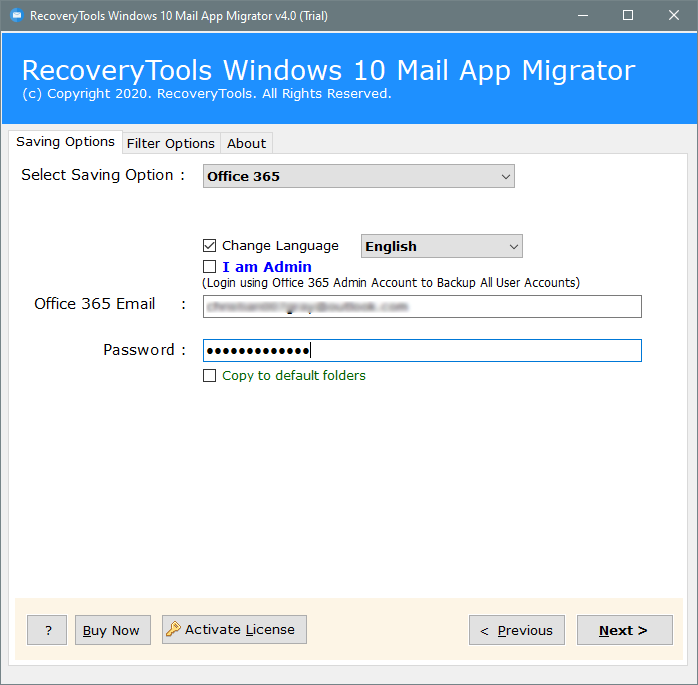Focus the Office 365 Email field

point(422,306)
